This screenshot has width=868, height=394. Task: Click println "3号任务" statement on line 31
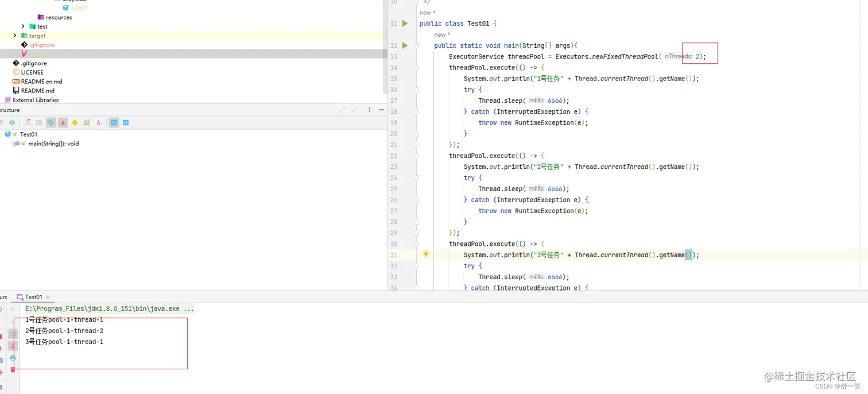pos(582,255)
